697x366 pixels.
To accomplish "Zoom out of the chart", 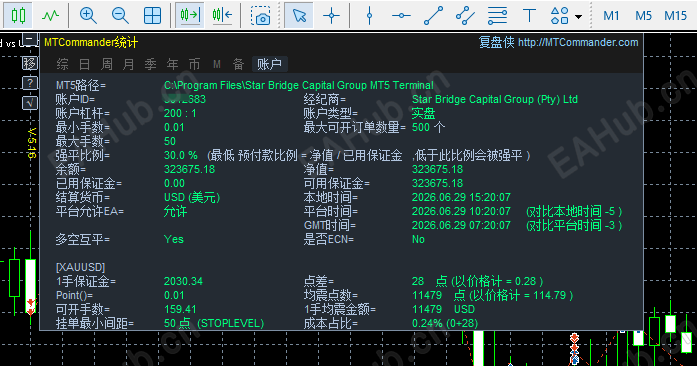I will (120, 16).
